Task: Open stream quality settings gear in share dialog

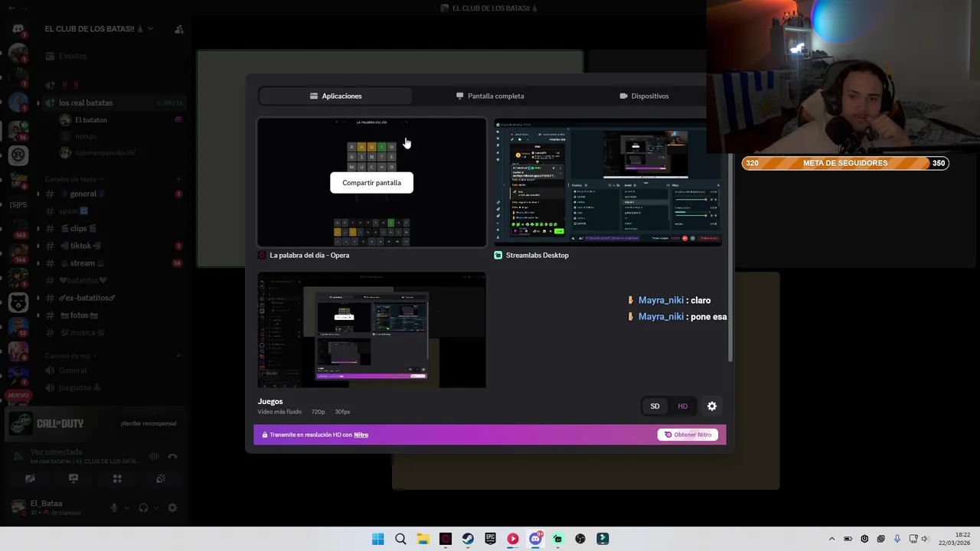Action: coord(712,406)
